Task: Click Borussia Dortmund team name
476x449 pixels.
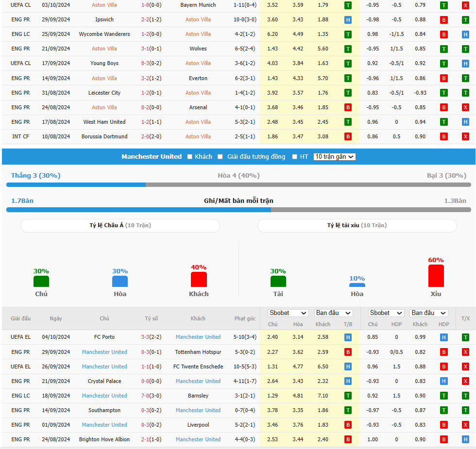Action: pyautogui.click(x=104, y=136)
